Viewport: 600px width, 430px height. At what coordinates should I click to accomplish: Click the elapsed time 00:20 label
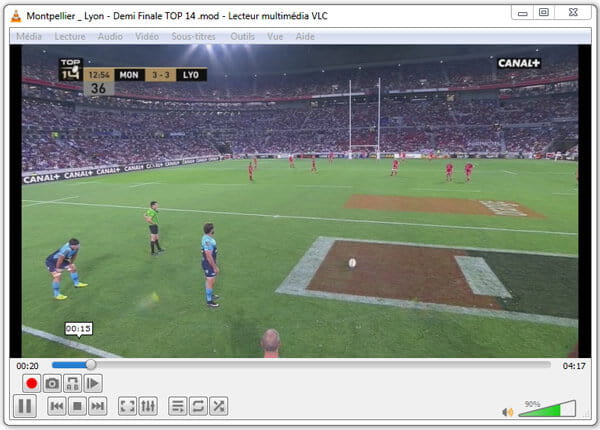tap(27, 366)
